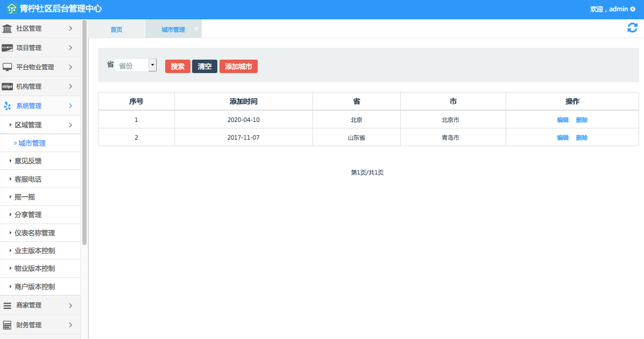Expand the 财务管理 menu chevron

[70, 324]
